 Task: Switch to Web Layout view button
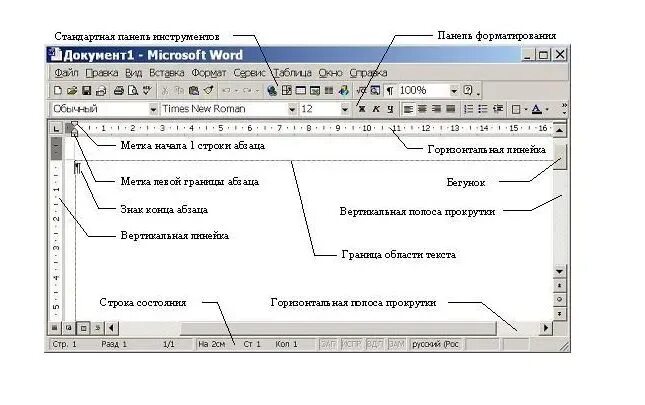69,328
